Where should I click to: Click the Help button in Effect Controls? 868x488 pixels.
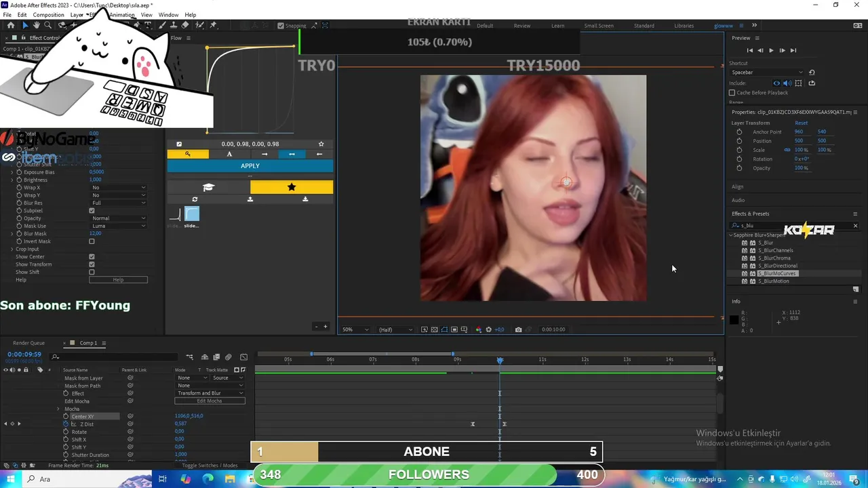tap(118, 280)
